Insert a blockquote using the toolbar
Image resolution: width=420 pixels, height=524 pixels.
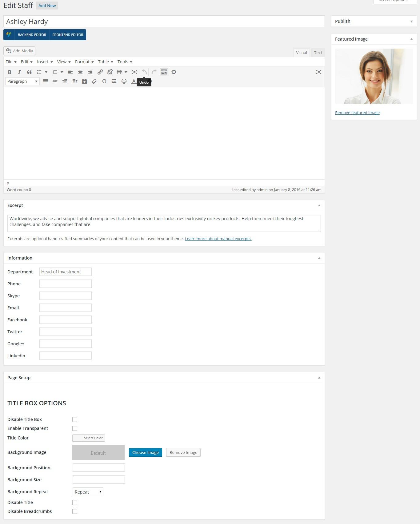[29, 72]
